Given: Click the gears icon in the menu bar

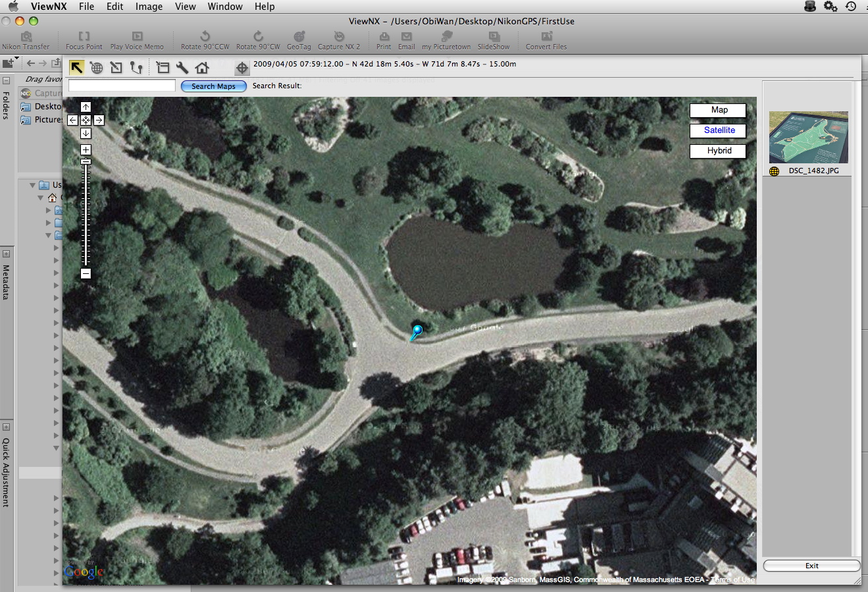Looking at the screenshot, I should click(830, 7).
